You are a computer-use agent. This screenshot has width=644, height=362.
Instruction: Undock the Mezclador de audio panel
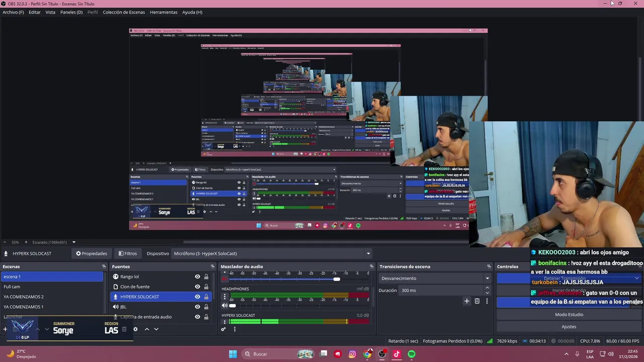371,266
